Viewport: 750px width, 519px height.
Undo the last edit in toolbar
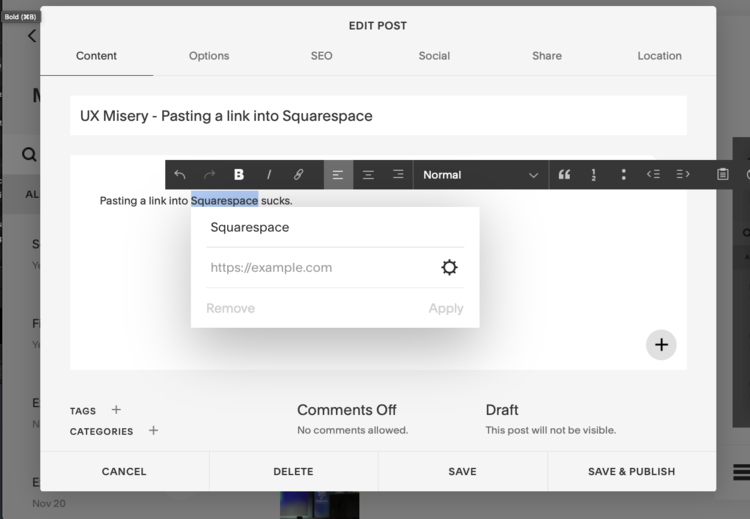[180, 175]
